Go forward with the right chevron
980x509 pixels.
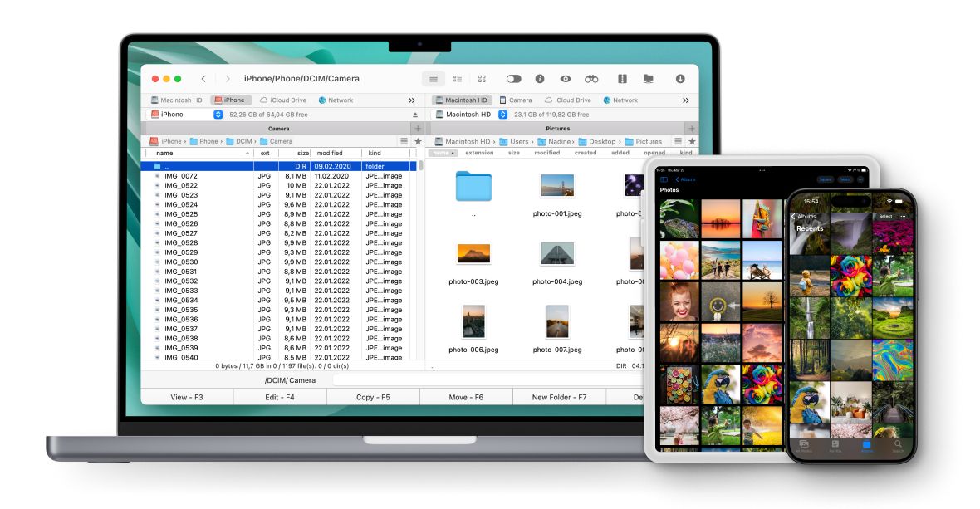pos(228,79)
